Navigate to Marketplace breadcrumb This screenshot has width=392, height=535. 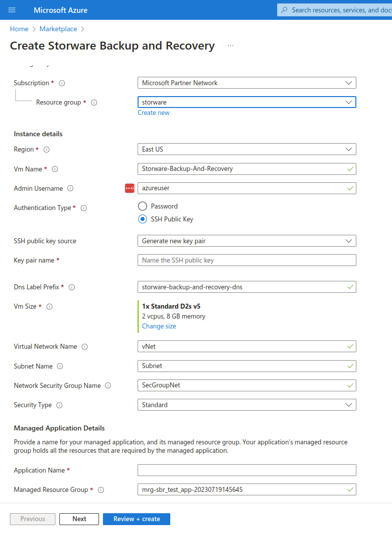58,29
